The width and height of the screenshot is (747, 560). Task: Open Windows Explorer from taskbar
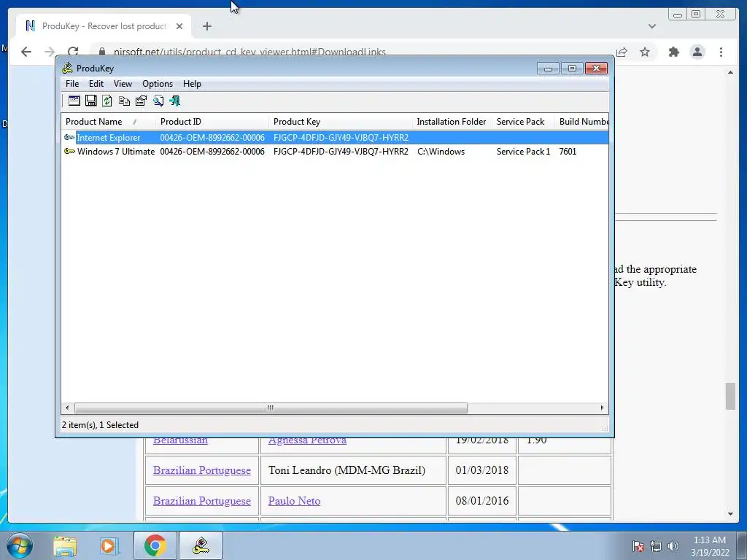pyautogui.click(x=65, y=545)
